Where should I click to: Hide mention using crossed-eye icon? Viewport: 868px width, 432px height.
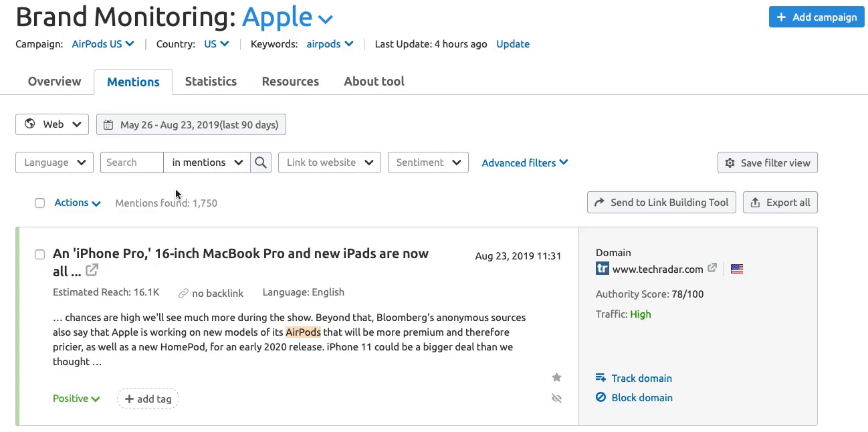click(x=556, y=399)
